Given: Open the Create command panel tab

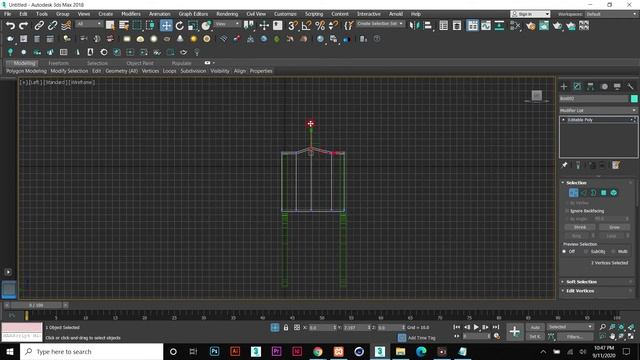Looking at the screenshot, I should [x=564, y=86].
